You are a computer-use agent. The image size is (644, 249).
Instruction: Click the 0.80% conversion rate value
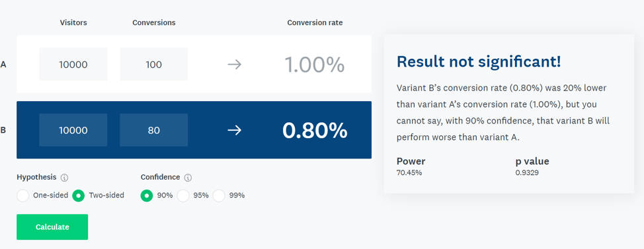point(315,131)
